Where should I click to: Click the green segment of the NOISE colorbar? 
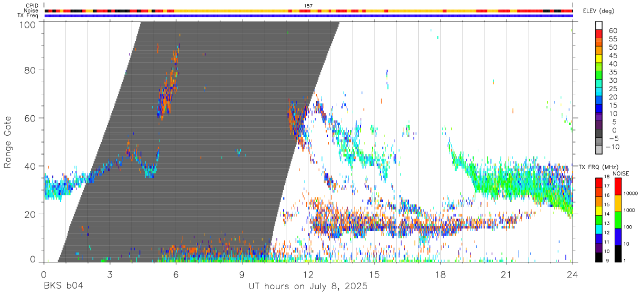click(x=619, y=220)
